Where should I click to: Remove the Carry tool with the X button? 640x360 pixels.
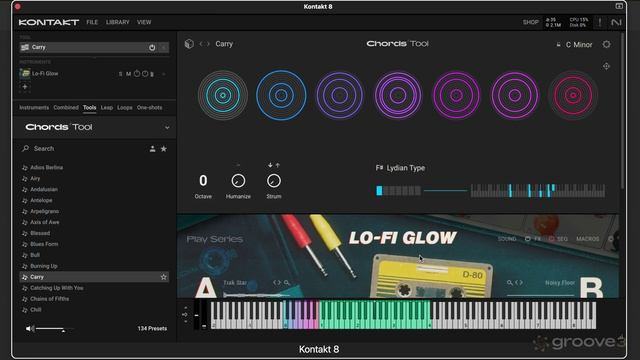[164, 47]
